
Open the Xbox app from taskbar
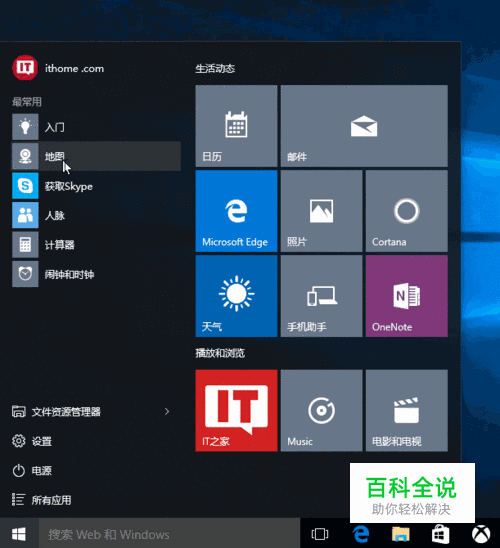[x=481, y=534]
